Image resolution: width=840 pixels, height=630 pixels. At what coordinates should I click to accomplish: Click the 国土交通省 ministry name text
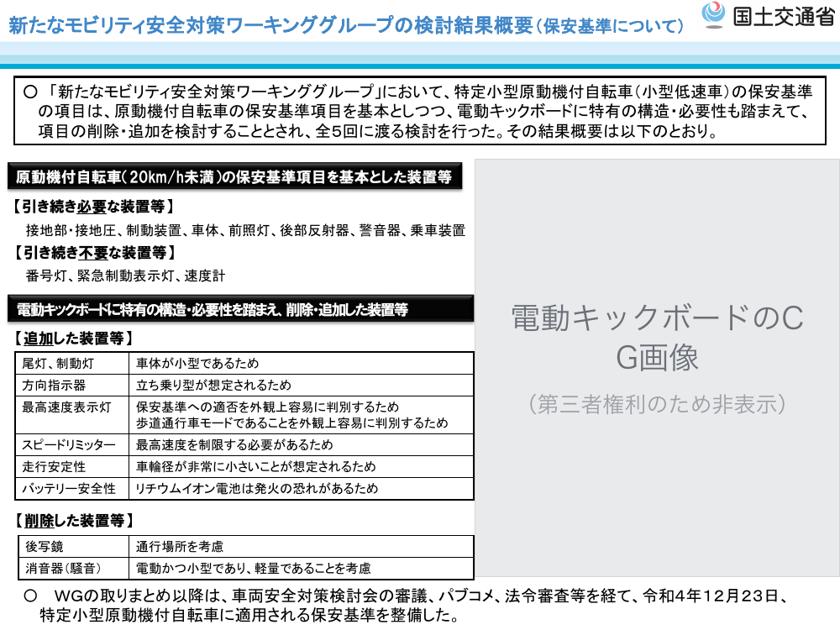tap(784, 17)
